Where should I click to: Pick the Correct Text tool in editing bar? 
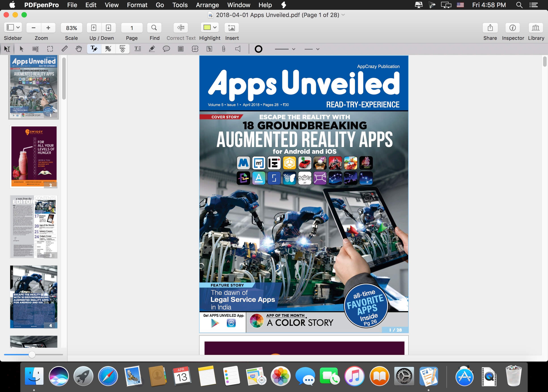pyautogui.click(x=36, y=49)
